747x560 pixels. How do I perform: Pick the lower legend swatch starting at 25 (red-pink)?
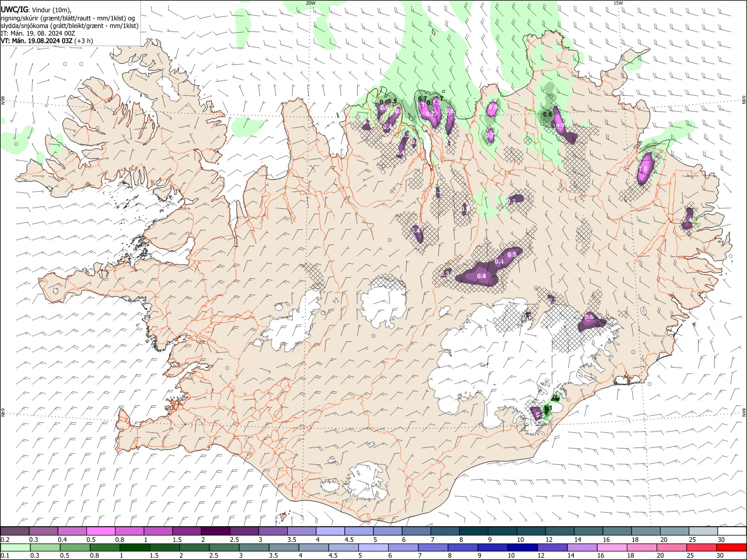(x=701, y=547)
